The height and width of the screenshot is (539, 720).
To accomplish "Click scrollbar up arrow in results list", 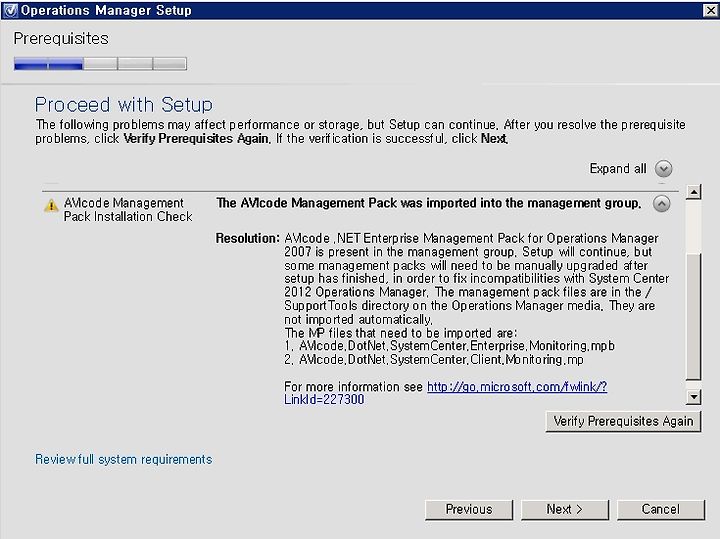I will [x=693, y=191].
